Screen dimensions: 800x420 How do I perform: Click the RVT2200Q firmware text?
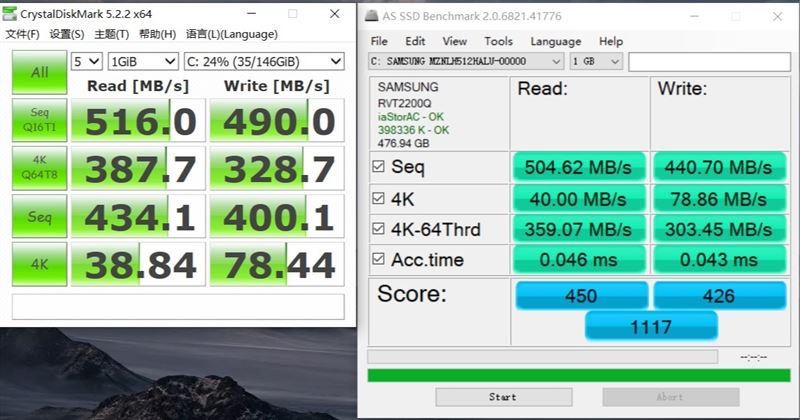pos(405,103)
